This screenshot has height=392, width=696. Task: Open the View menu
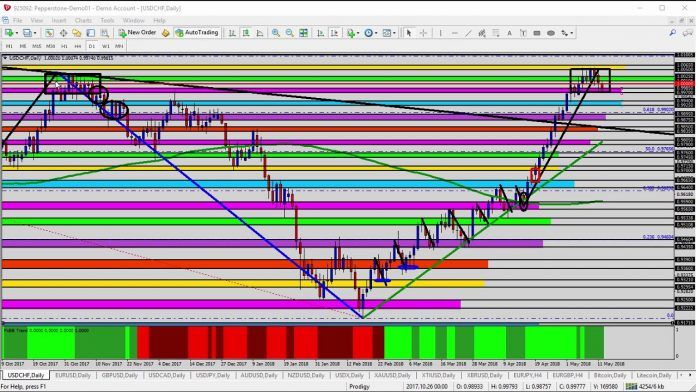click(x=37, y=20)
